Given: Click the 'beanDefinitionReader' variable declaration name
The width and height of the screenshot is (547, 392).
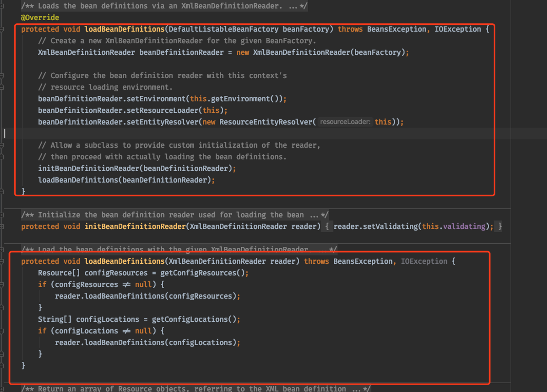Looking at the screenshot, I should pyautogui.click(x=181, y=52).
